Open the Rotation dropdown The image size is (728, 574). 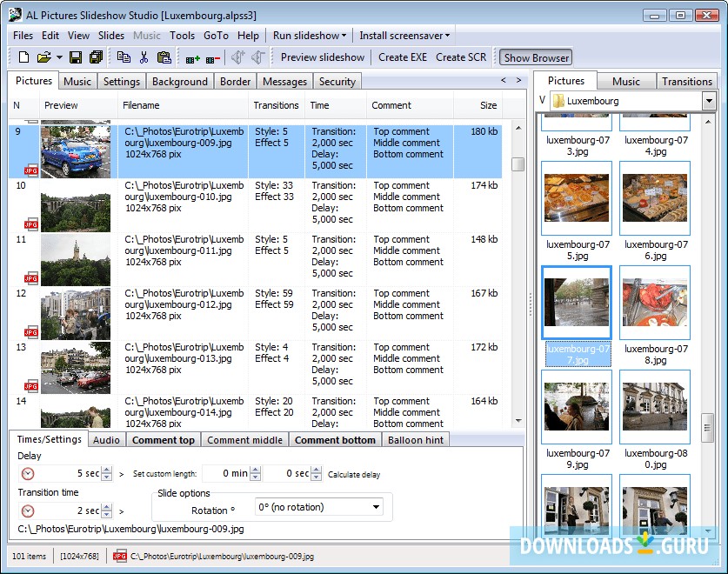click(x=376, y=507)
